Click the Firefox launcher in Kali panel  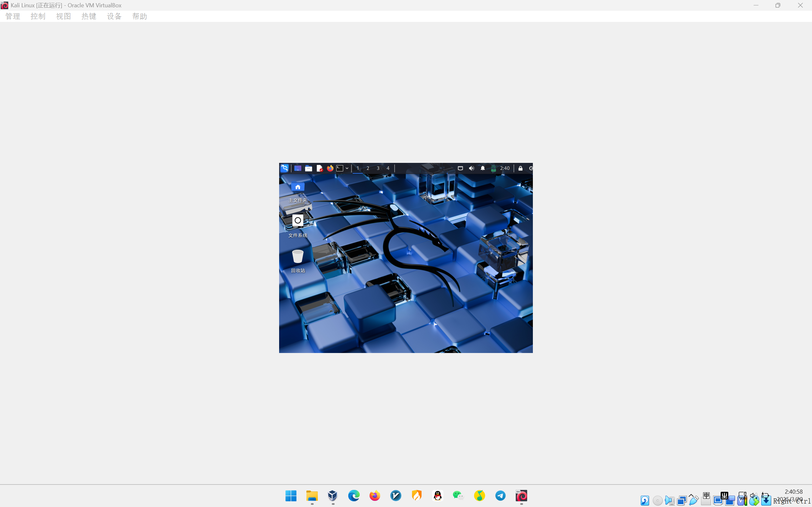(x=330, y=168)
